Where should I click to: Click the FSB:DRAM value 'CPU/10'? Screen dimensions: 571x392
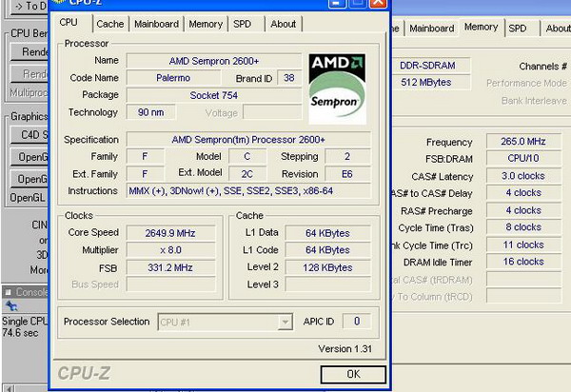point(523,158)
